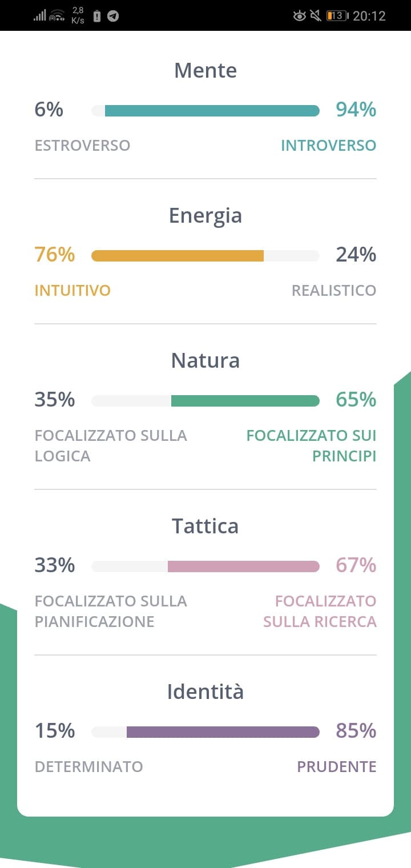
Task: Click the purple Identità progress bar
Action: (x=205, y=732)
